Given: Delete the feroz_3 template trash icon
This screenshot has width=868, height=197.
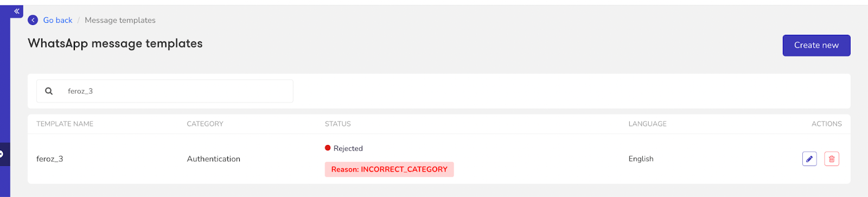Looking at the screenshot, I should point(832,159).
